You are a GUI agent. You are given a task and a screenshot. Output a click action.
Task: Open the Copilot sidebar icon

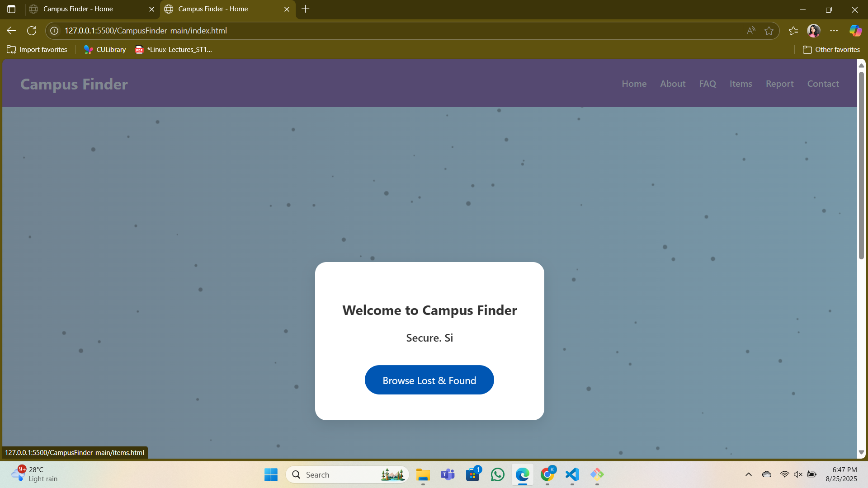click(x=855, y=31)
